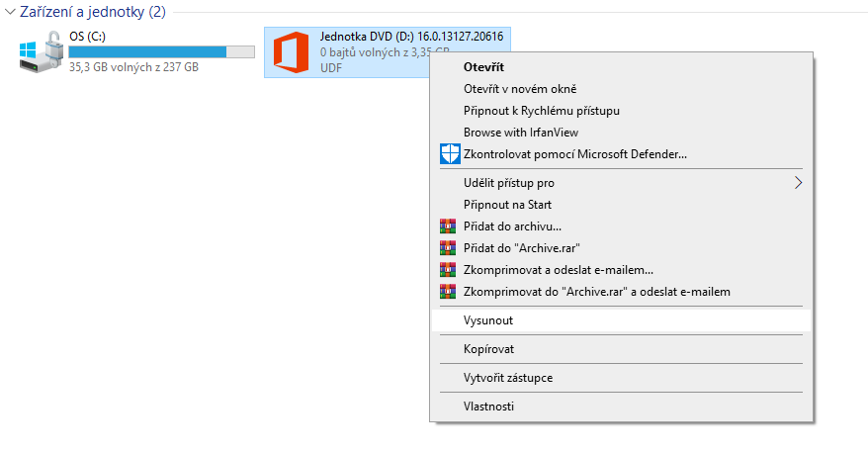
Task: Select the Office DVD drive icon
Action: pyautogui.click(x=292, y=52)
